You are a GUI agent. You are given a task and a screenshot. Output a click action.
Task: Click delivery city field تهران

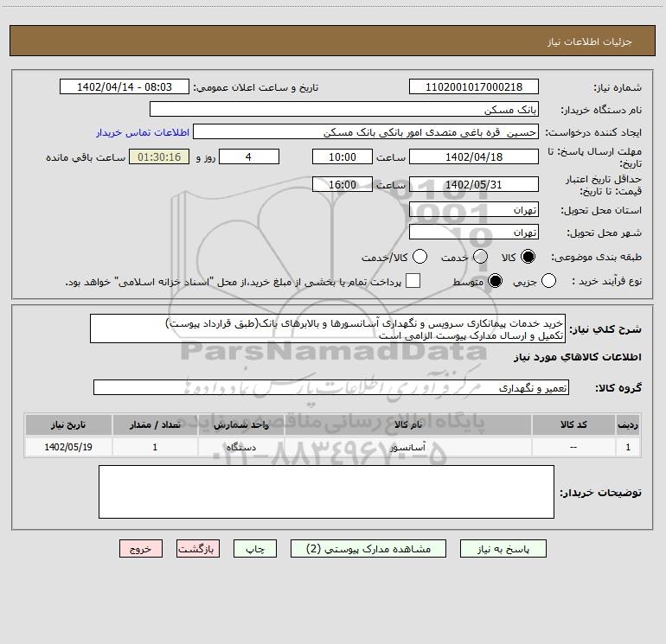[474, 233]
